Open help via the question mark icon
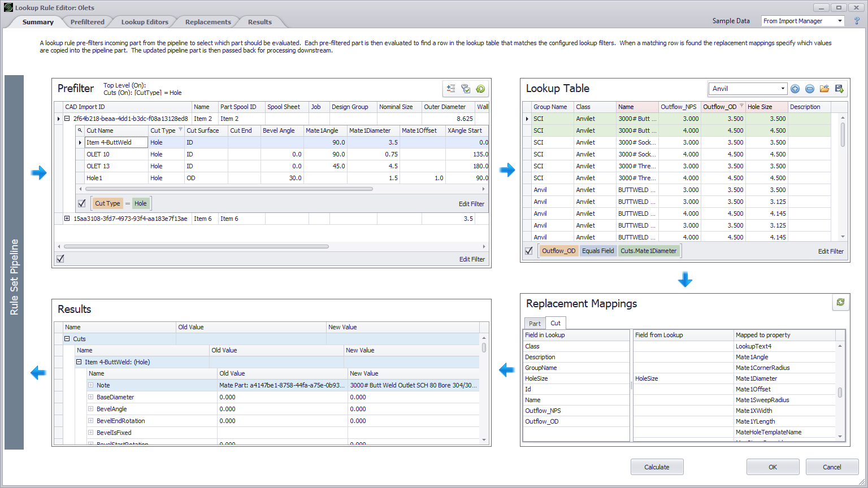Screen dimensions: 868x488 point(857,20)
